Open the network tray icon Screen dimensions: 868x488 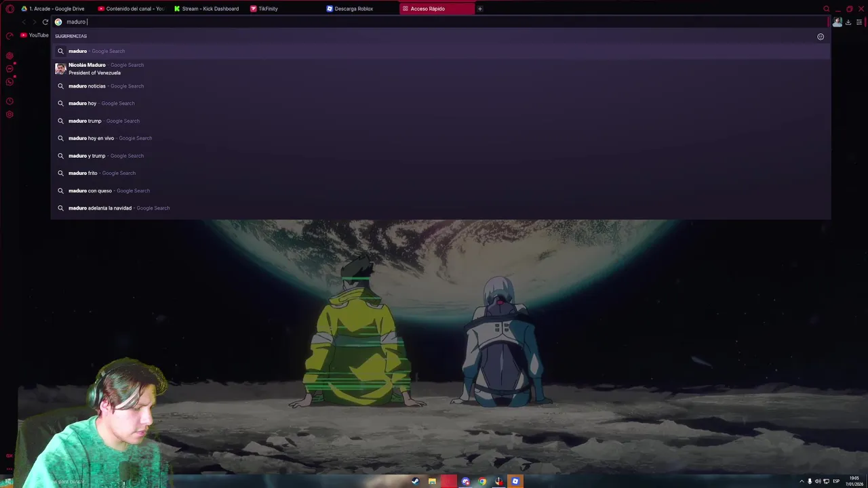click(826, 481)
